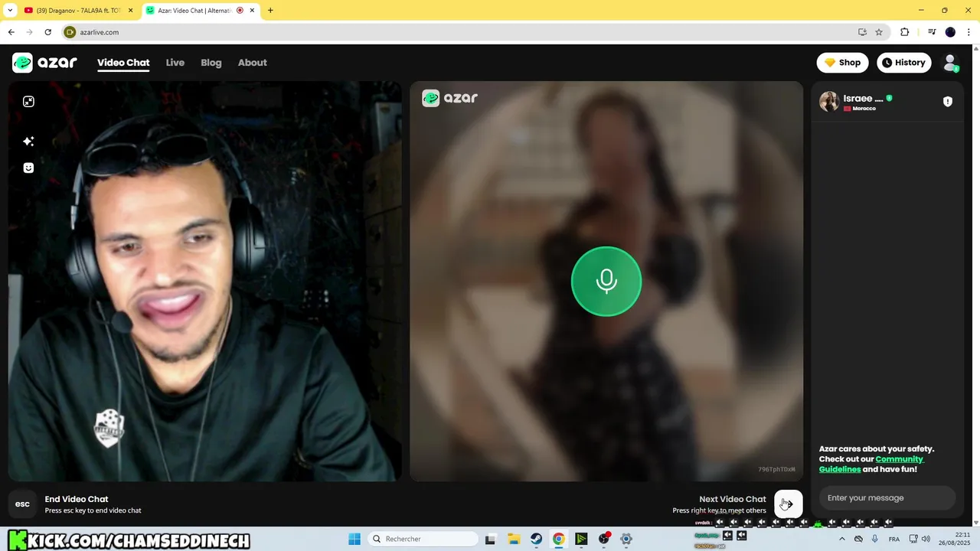Focus the Enter your message field
This screenshot has height=551, width=980.
(887, 498)
